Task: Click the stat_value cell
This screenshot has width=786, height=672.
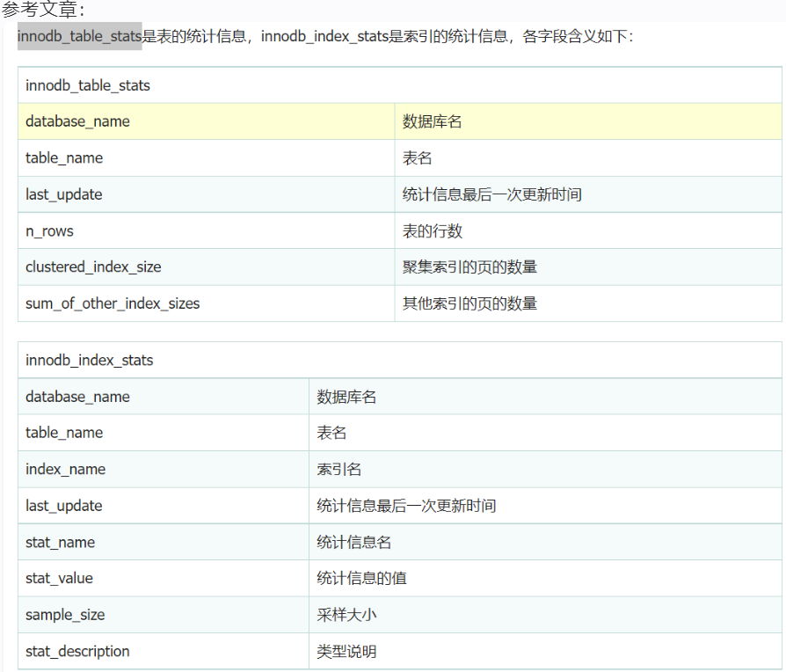Action: pos(59,578)
